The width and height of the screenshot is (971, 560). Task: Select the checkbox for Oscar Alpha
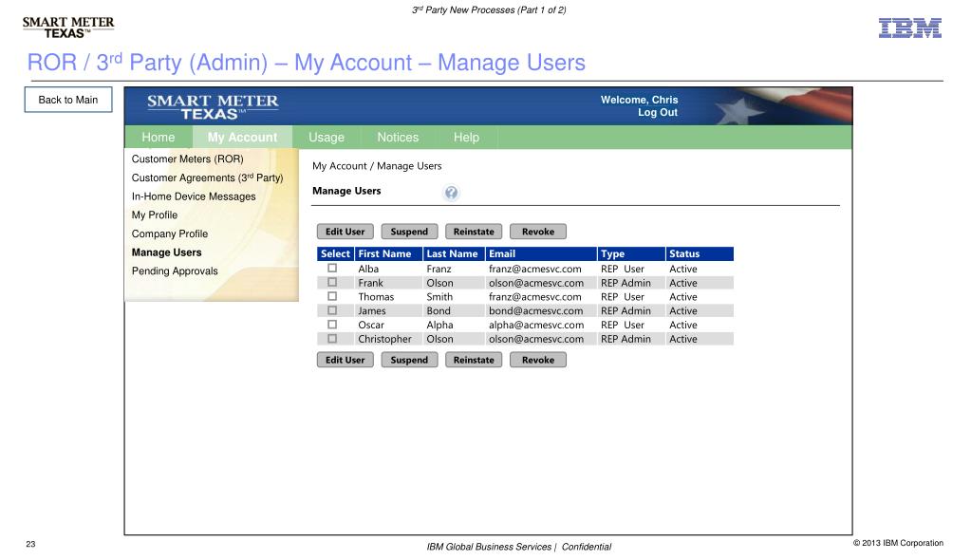click(x=332, y=325)
